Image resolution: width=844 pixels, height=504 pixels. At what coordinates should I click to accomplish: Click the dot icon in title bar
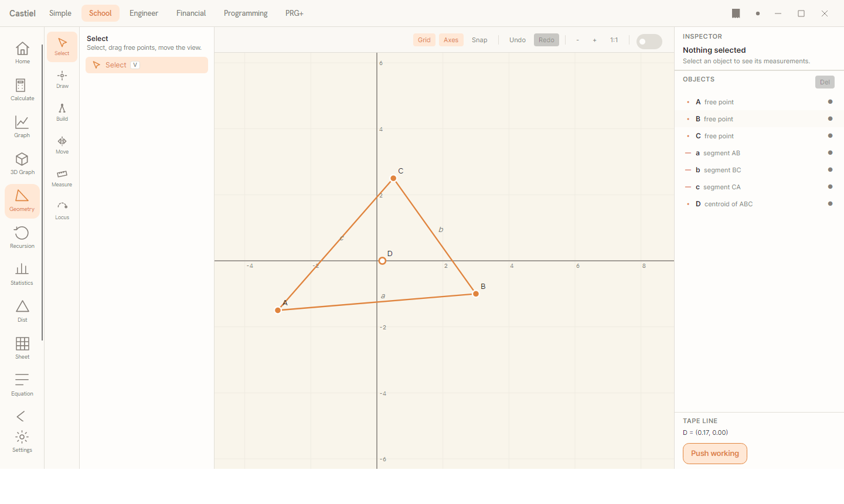pos(758,13)
